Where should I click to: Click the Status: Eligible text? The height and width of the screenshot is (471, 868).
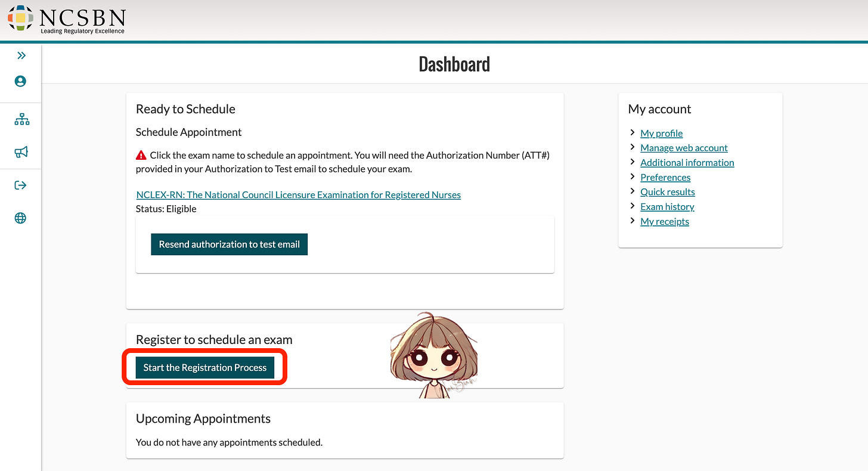(x=166, y=209)
